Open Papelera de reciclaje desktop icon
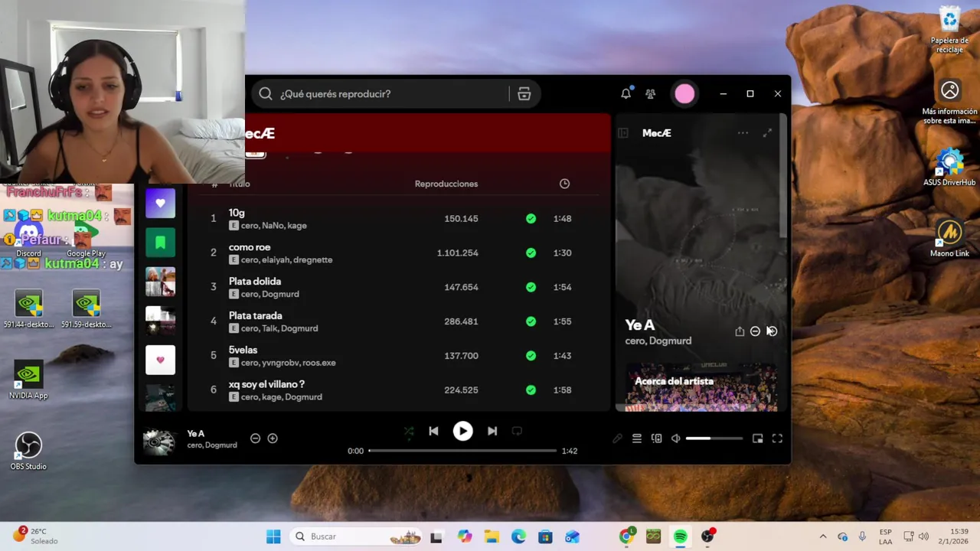980x551 pixels. pos(949,30)
